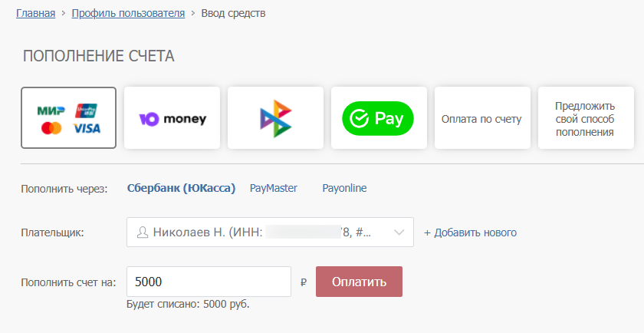Switch to Payonline provider
This screenshot has width=644, height=333.
(344, 188)
